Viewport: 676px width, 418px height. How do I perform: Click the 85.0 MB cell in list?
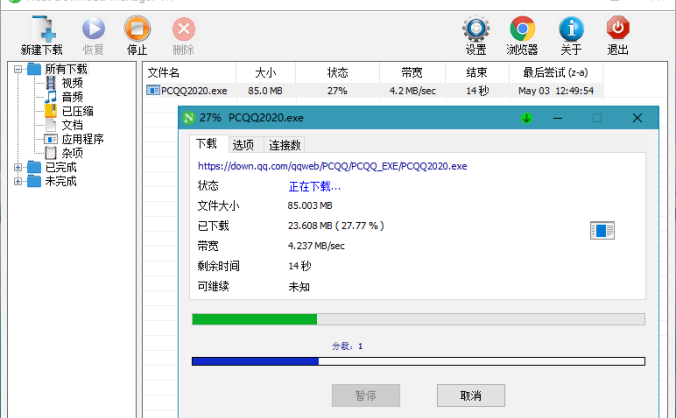click(x=265, y=90)
